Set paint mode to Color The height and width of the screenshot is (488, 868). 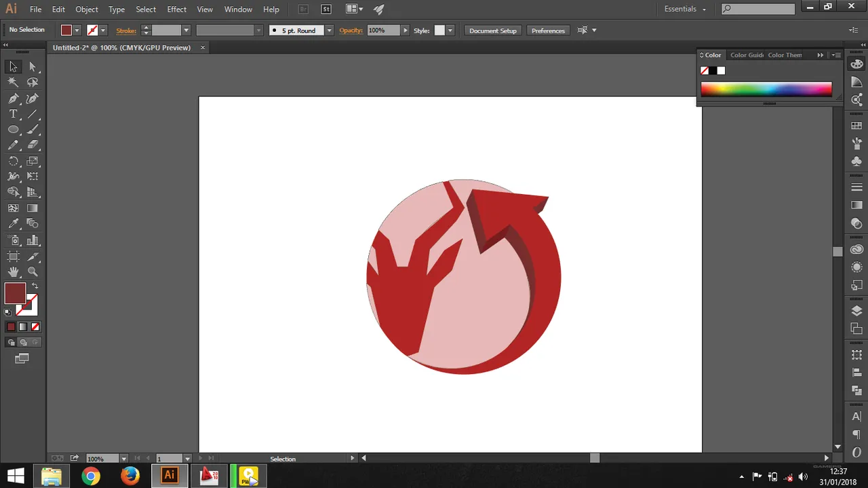coord(11,327)
